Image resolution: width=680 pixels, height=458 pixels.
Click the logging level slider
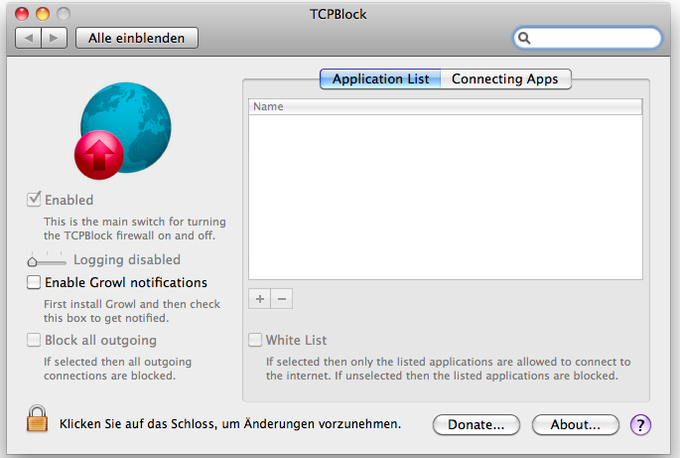[46, 260]
